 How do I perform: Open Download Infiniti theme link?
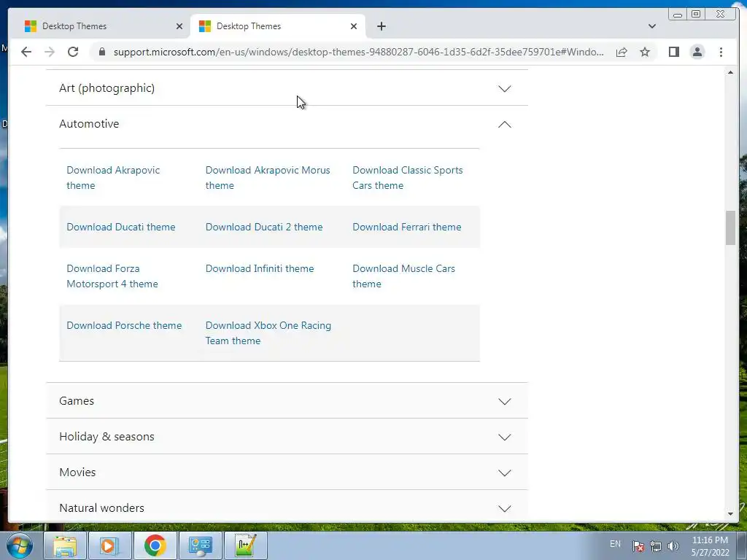pyautogui.click(x=260, y=268)
